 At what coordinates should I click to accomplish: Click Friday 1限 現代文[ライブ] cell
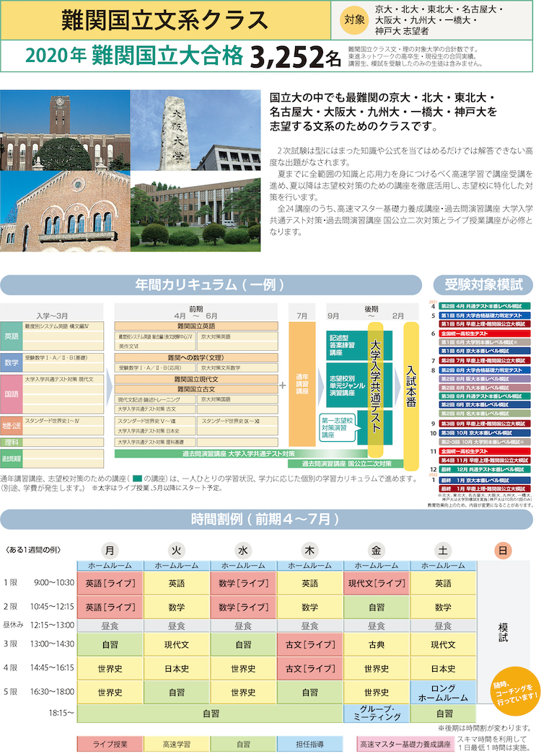click(x=377, y=583)
